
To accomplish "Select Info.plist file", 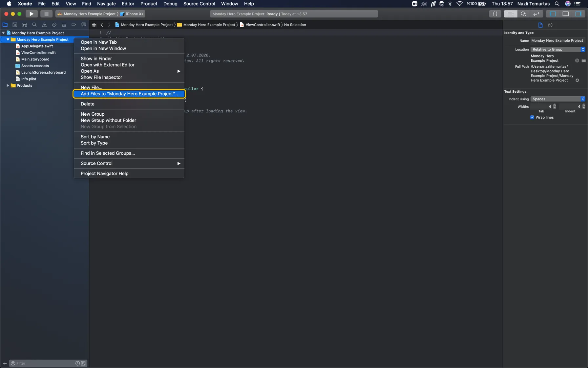I will pos(29,79).
